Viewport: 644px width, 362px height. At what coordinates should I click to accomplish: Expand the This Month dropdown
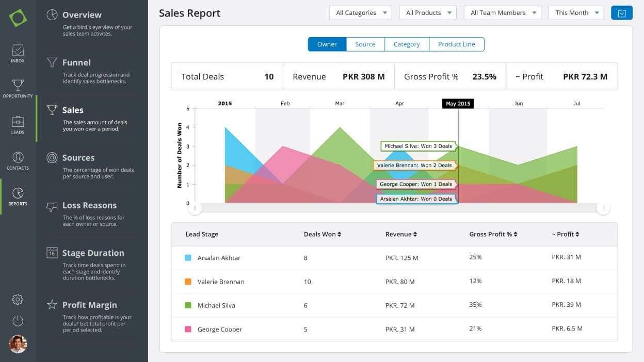point(576,13)
